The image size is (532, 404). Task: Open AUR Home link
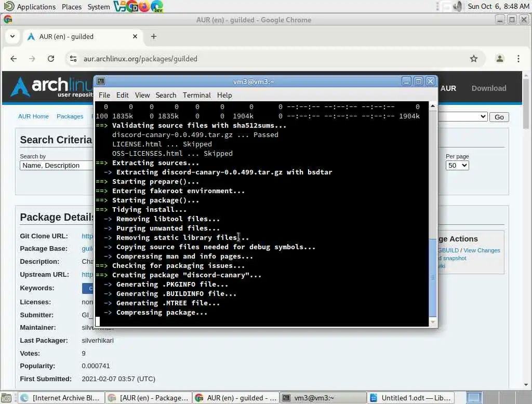point(33,116)
